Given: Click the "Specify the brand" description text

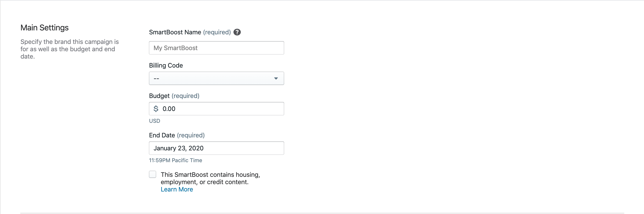Looking at the screenshot, I should click(x=70, y=49).
